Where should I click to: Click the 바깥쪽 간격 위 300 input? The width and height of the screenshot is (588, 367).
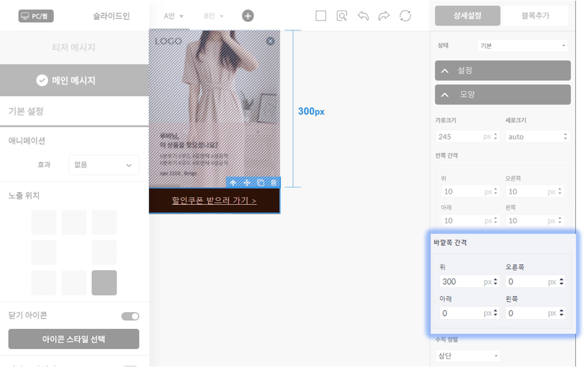462,281
